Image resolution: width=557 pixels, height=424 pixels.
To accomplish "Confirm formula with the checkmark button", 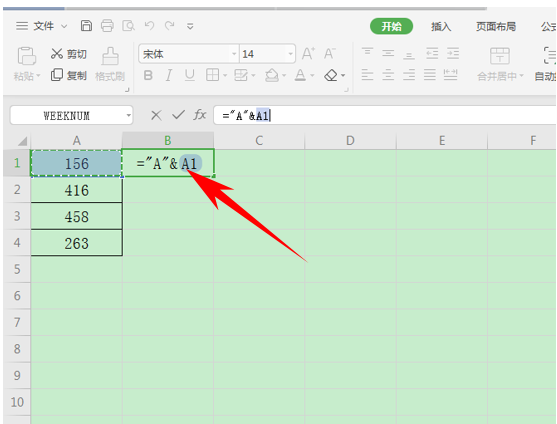I will coord(178,115).
